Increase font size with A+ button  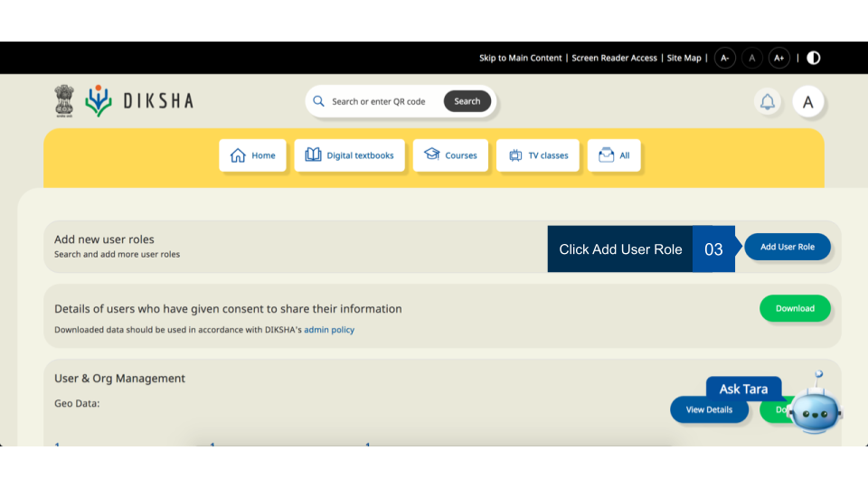tap(778, 58)
